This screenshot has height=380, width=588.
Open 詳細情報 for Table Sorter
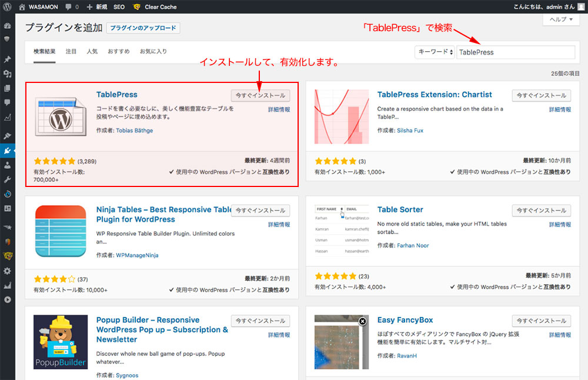pyautogui.click(x=560, y=224)
